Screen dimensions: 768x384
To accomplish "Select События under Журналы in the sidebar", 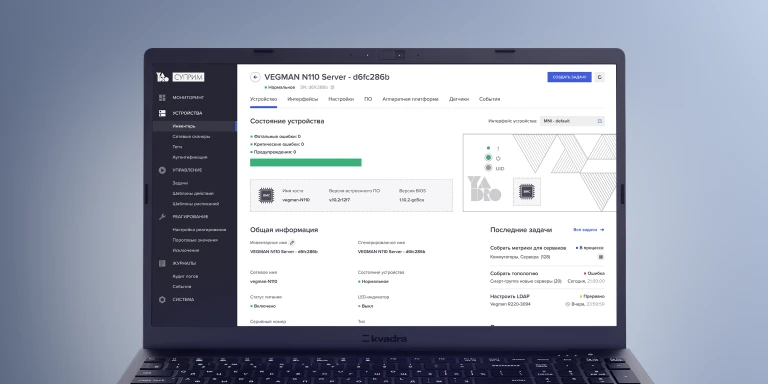I will (x=182, y=287).
